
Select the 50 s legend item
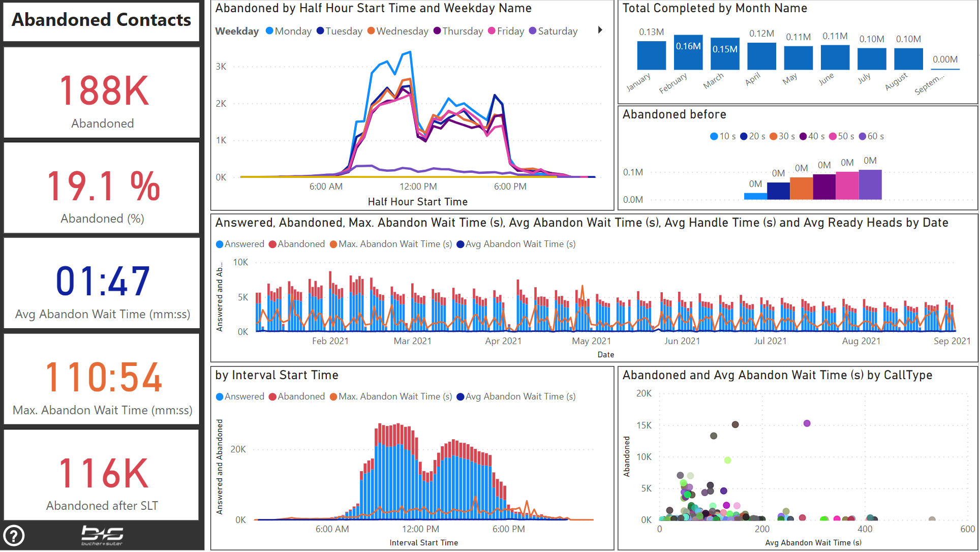(x=842, y=136)
